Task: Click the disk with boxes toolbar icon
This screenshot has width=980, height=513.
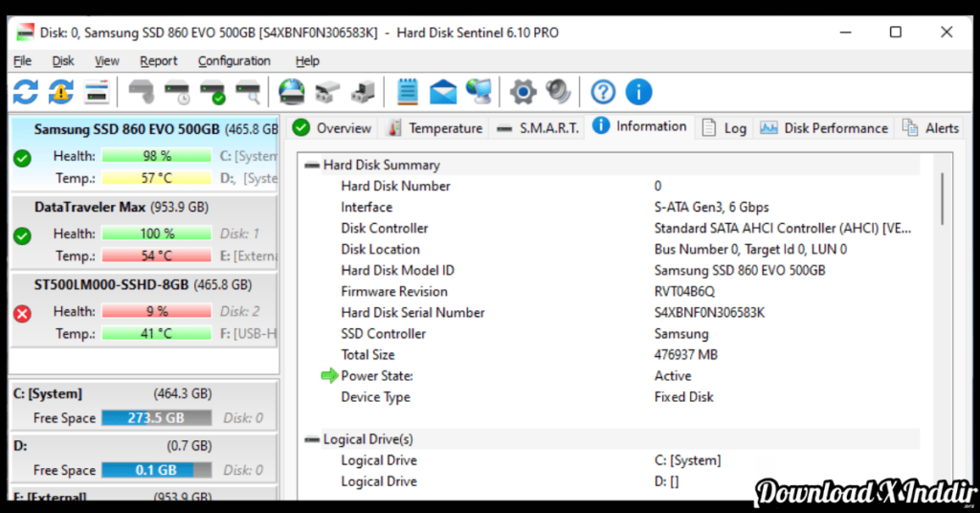Action: [327, 93]
